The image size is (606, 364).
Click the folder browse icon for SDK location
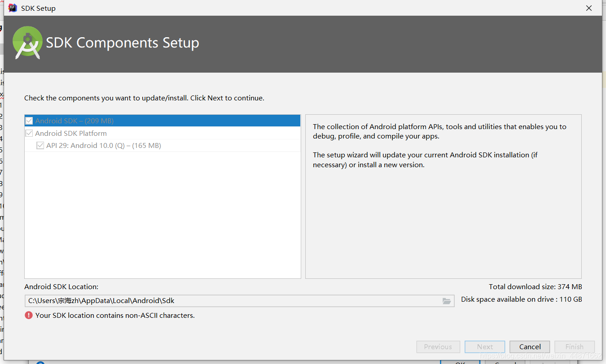click(446, 301)
